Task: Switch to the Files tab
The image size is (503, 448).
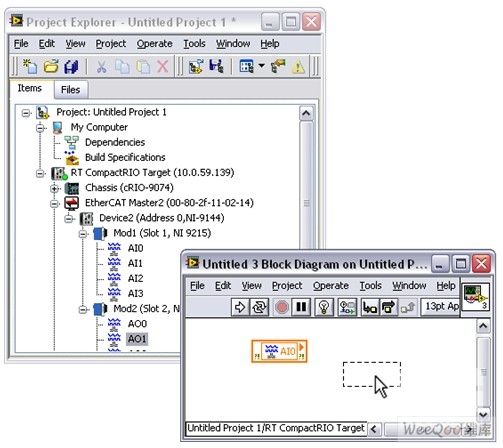Action: (70, 90)
